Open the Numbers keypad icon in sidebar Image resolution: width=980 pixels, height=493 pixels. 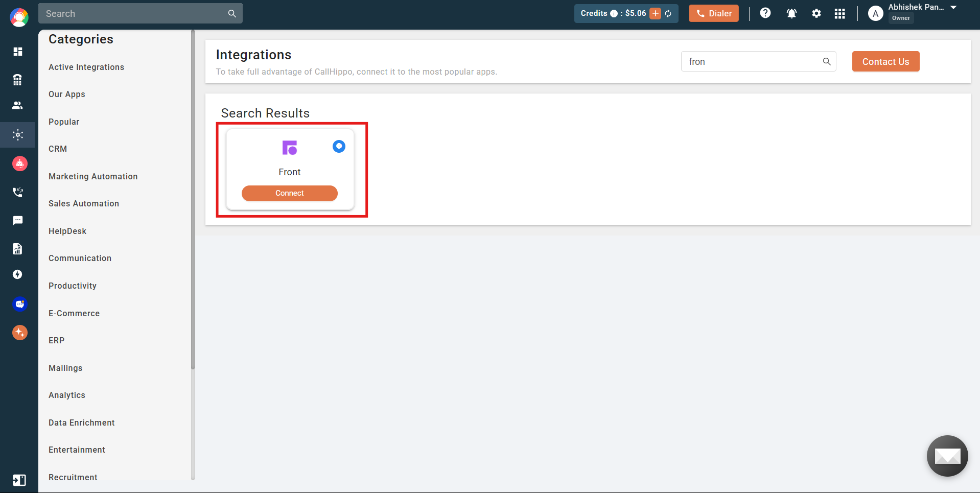(18, 80)
